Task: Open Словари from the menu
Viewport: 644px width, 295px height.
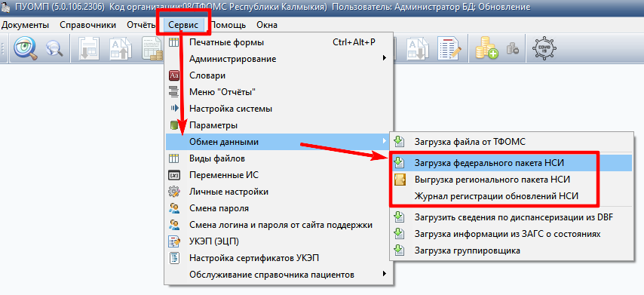Action: click(x=279, y=75)
